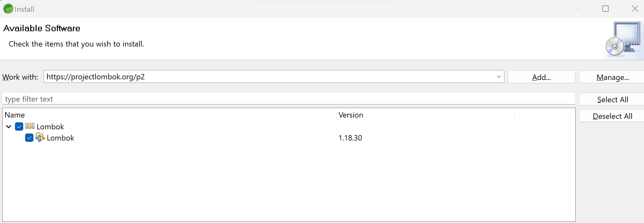Maximize the Install dialog window
Image resolution: width=644 pixels, height=223 pixels.
point(605,9)
